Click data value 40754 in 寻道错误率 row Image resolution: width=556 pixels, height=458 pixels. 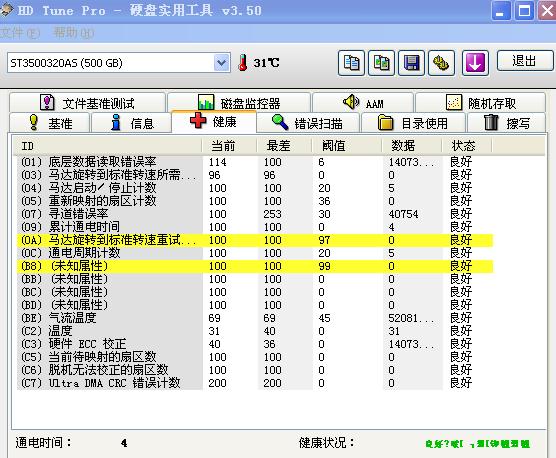403,214
